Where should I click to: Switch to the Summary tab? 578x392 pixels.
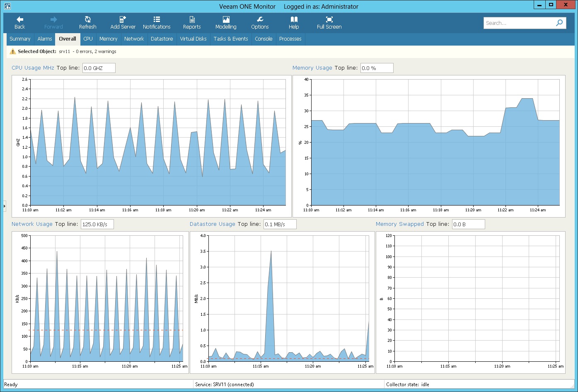20,39
